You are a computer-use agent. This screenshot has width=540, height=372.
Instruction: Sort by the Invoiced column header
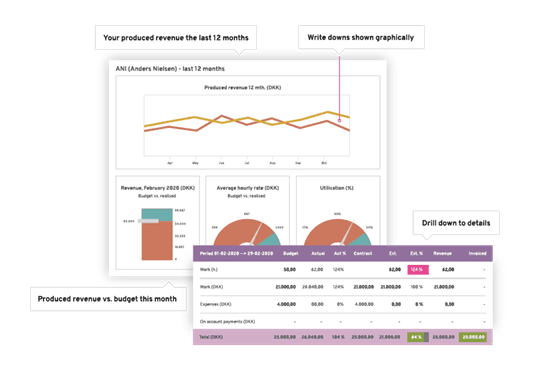point(477,254)
